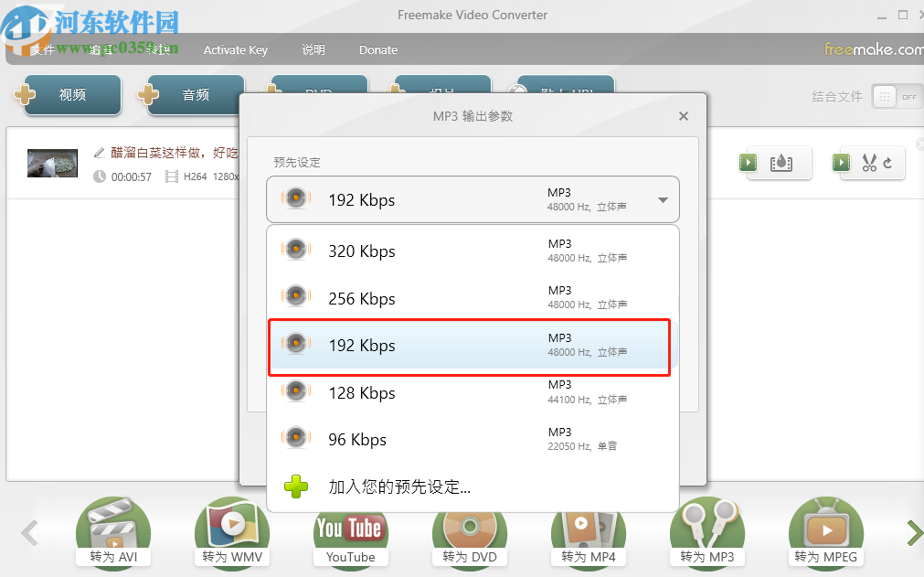
Task: Toggle the 结合文件 join files switch
Action: [897, 95]
